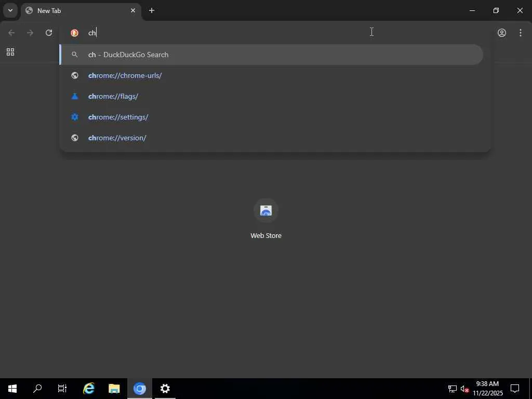The width and height of the screenshot is (532, 399).
Task: Select the New Tab tab
Action: (81, 11)
